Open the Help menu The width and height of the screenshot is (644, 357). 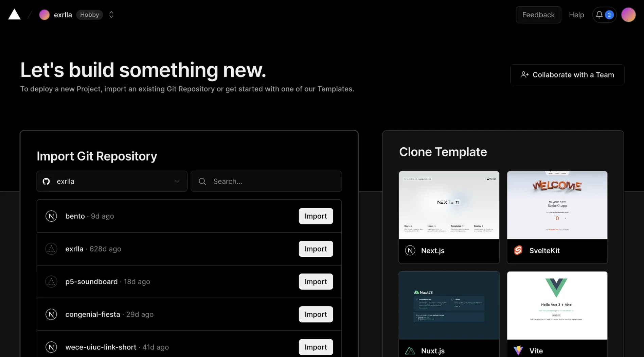pos(576,15)
